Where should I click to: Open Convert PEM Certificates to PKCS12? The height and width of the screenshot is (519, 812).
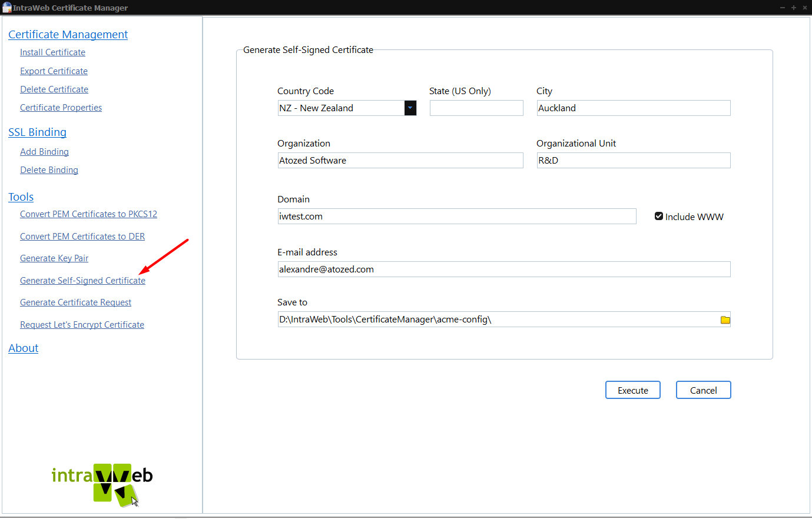point(88,214)
